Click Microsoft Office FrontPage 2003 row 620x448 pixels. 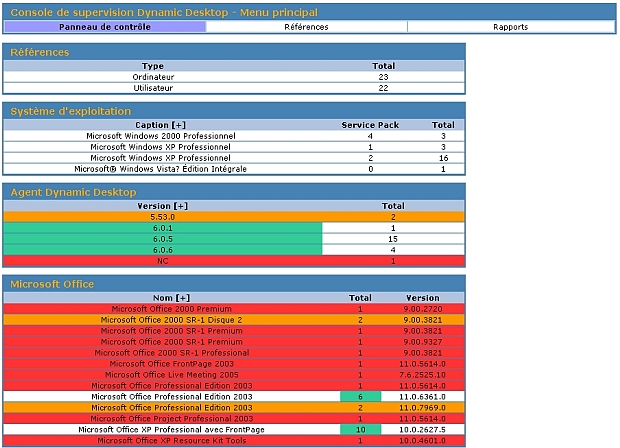[234, 364]
